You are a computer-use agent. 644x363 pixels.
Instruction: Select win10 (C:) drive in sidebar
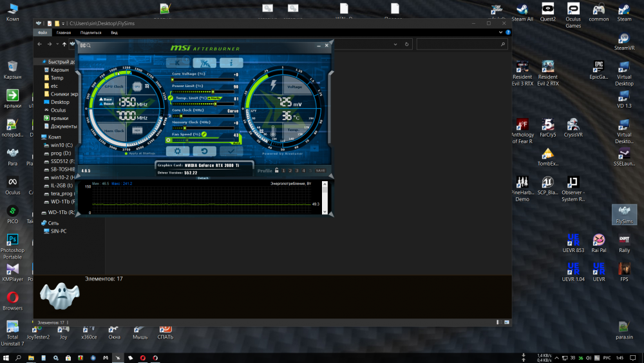(x=62, y=145)
